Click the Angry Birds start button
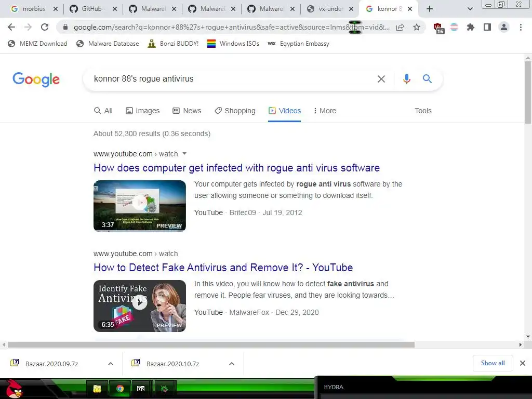Image resolution: width=532 pixels, height=399 pixels. coord(14,389)
